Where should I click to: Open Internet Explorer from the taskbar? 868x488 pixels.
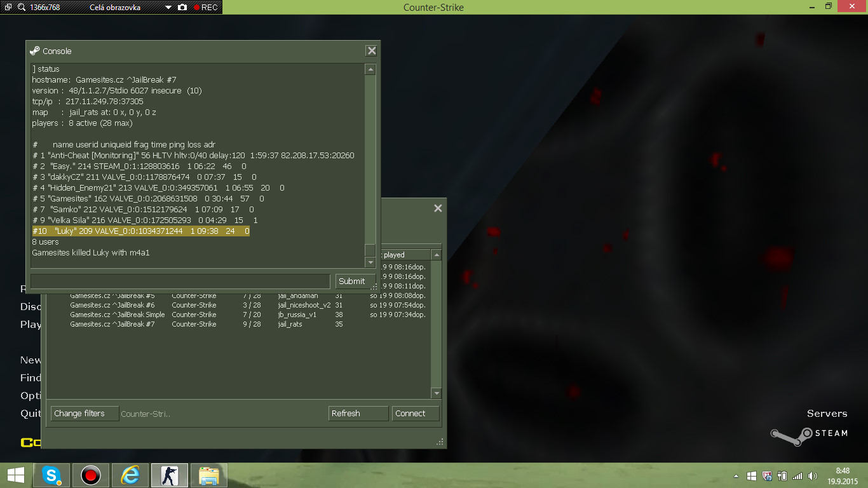click(130, 475)
